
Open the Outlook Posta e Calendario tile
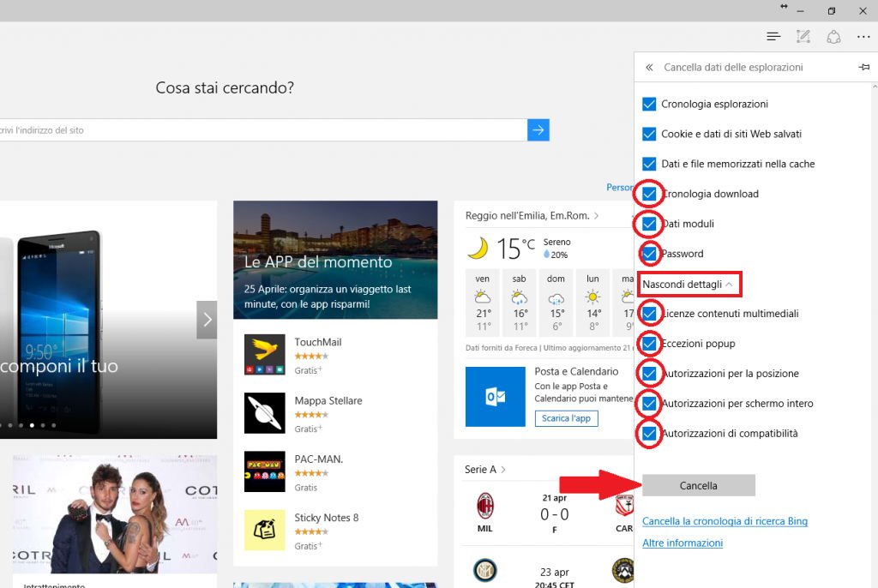coord(495,397)
